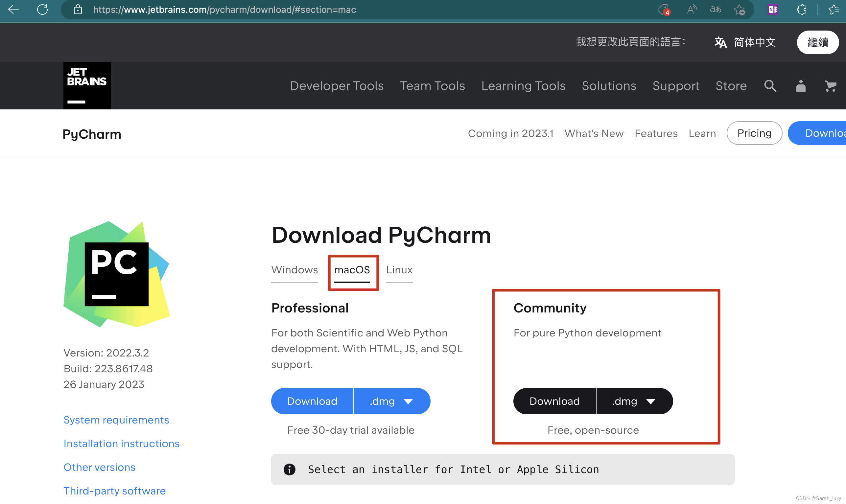Open Developer Tools menu
Screen dimensions: 846x504
click(337, 86)
